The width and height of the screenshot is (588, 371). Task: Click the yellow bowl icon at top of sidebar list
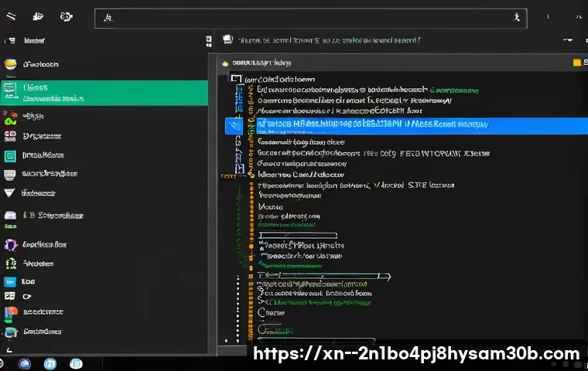click(10, 65)
